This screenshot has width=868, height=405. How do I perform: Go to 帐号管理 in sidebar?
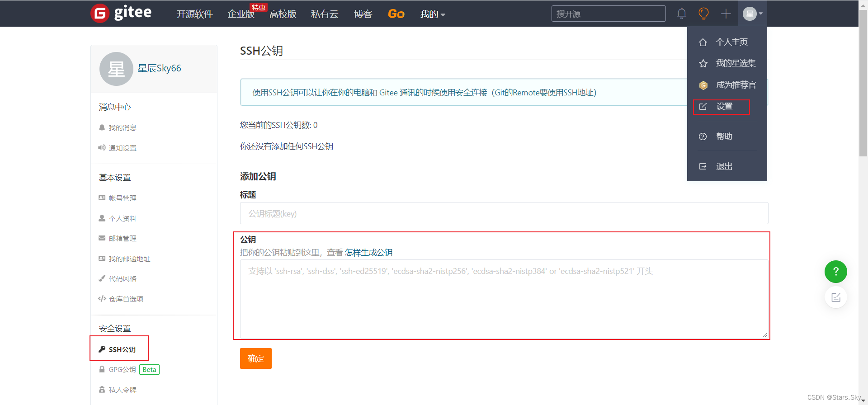pyautogui.click(x=123, y=198)
